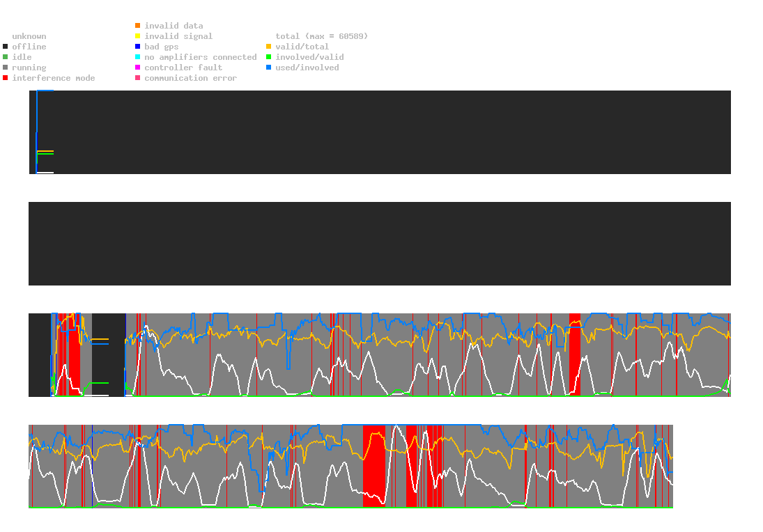Select the used/involved legend swatch
Screen dimensions: 763x532
(268, 68)
